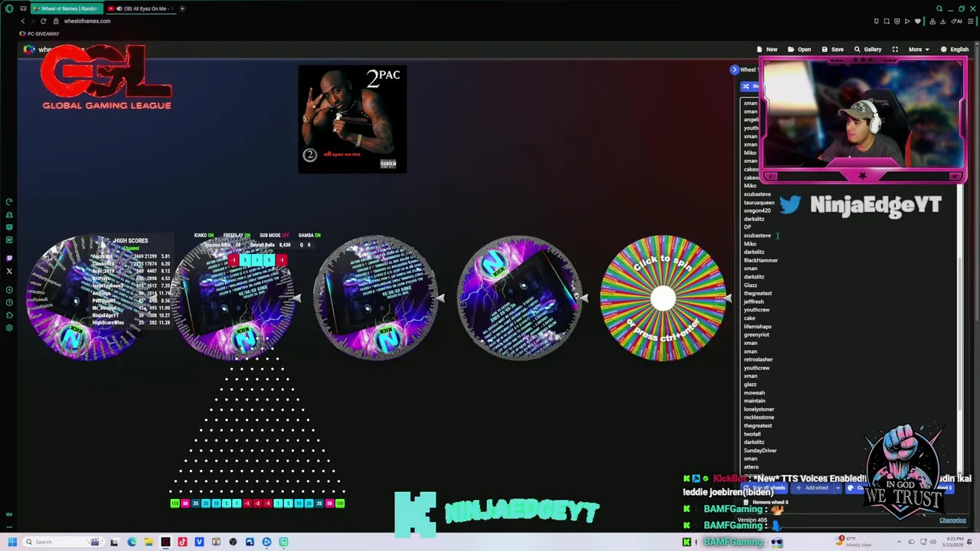Save the current wheel
Screen dimensions: 980x551
point(832,49)
